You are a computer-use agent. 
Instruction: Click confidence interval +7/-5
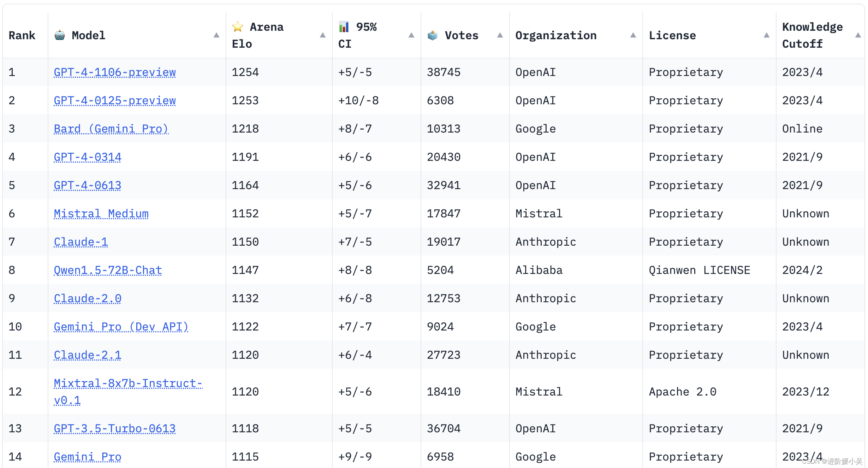355,242
